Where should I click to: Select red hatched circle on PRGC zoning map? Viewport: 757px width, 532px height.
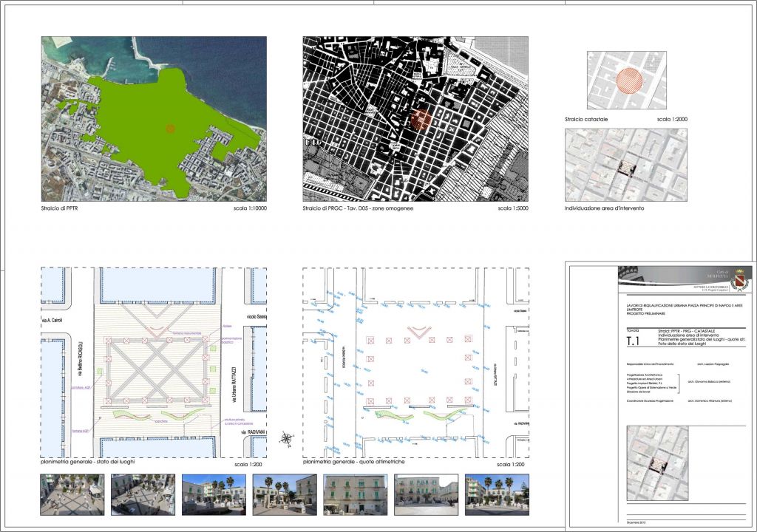coord(420,120)
